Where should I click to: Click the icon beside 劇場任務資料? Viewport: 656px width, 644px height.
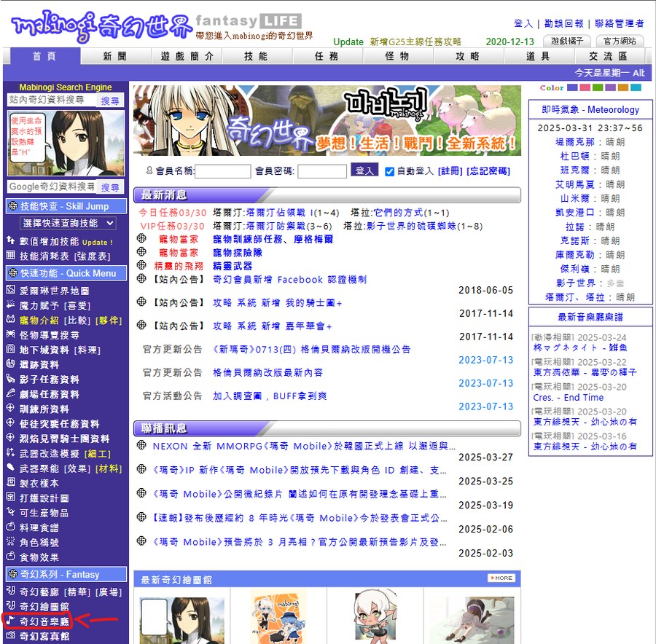[x=10, y=393]
